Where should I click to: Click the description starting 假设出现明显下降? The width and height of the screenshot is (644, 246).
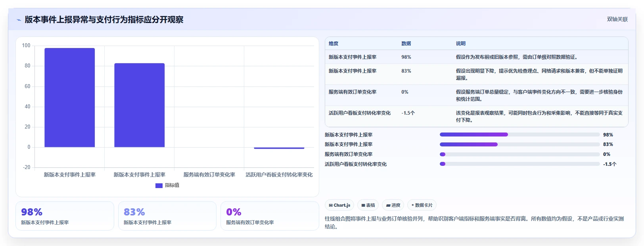pos(539,75)
